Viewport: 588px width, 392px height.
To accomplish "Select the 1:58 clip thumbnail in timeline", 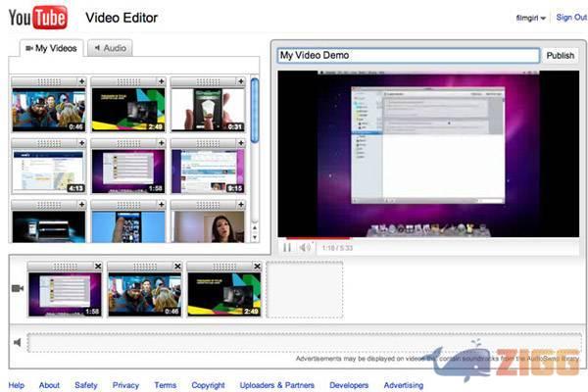I will (65, 294).
